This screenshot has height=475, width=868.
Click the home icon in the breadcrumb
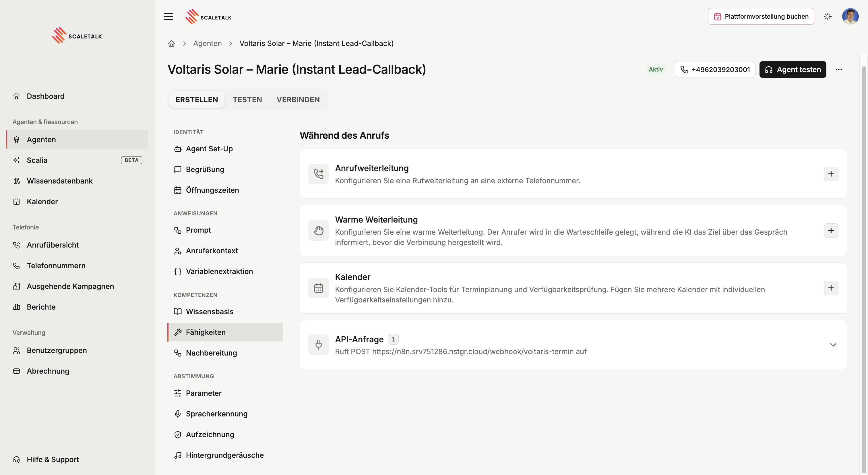[x=172, y=43]
